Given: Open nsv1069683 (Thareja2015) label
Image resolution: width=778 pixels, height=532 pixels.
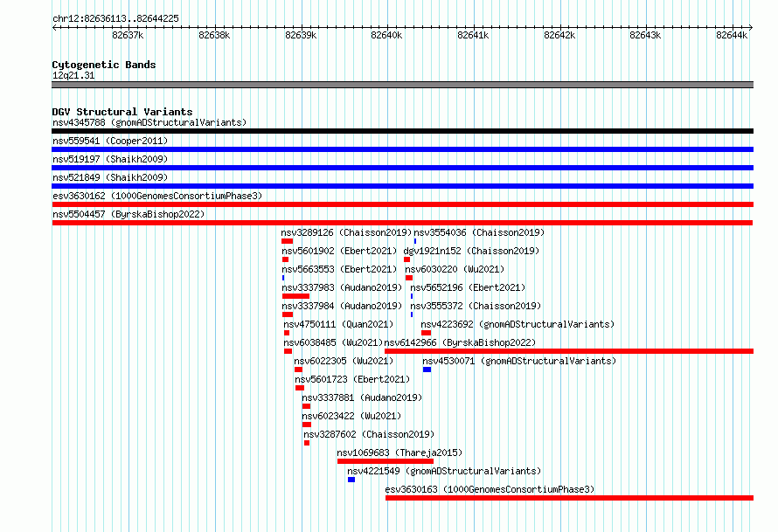Looking at the screenshot, I should pos(399,453).
